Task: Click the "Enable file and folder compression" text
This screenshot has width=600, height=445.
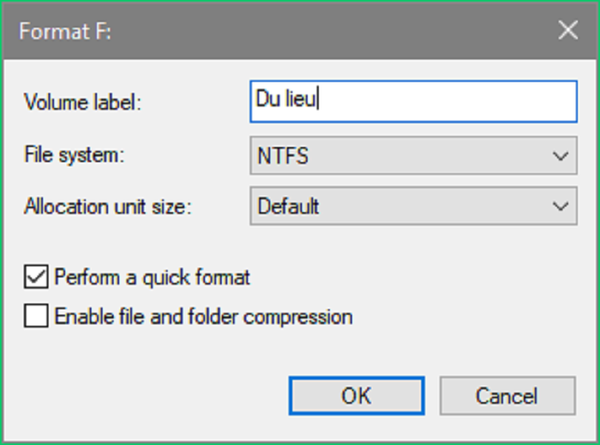Action: [203, 317]
